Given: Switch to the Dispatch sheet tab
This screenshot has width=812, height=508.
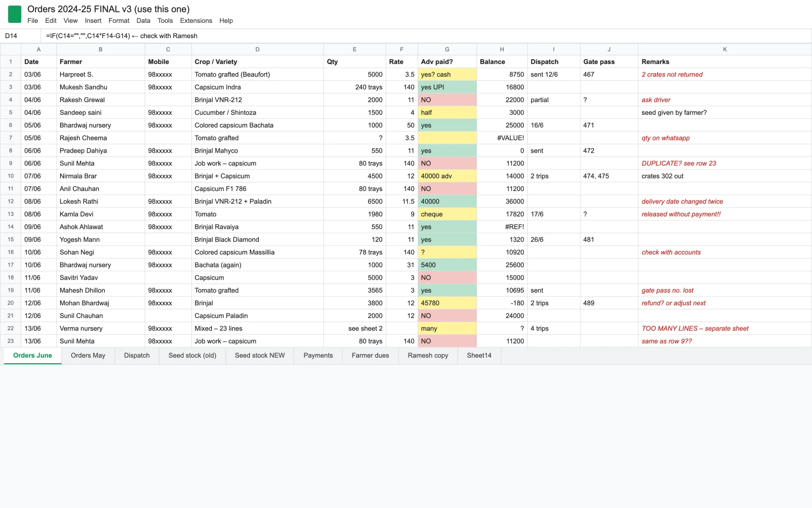Looking at the screenshot, I should (x=137, y=356).
